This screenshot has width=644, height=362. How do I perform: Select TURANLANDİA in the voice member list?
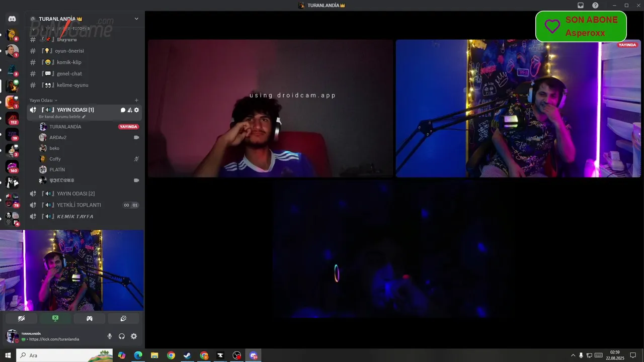coord(89,127)
